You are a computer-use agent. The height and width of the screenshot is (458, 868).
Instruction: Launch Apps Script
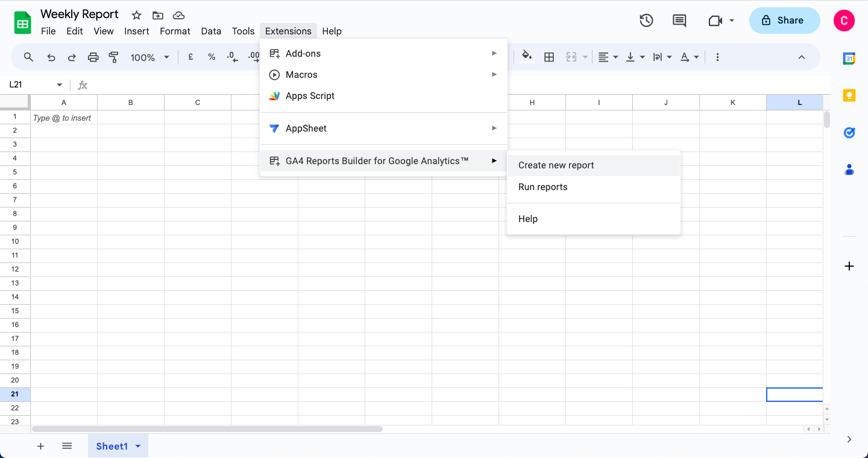(383, 96)
